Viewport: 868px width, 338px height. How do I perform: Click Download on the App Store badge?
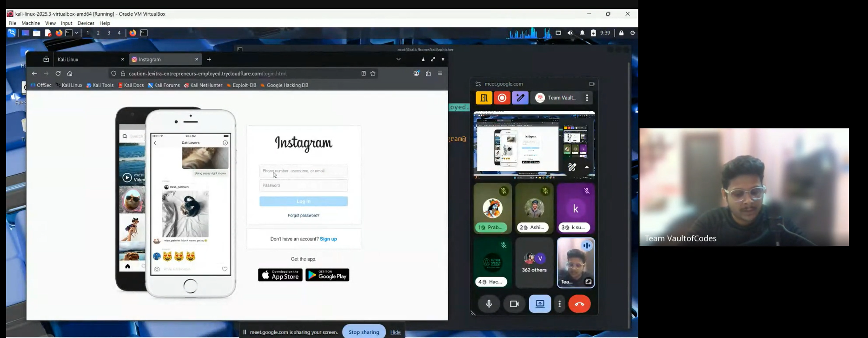pyautogui.click(x=280, y=275)
